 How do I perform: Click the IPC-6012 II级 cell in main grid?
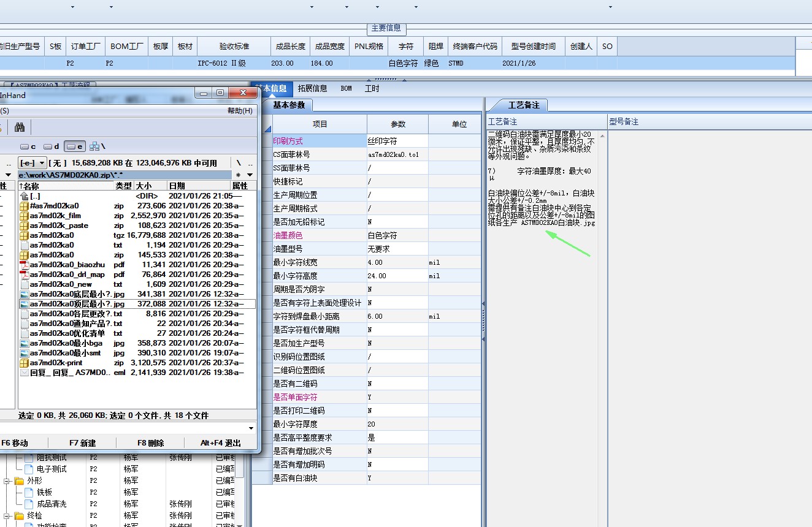tap(234, 63)
